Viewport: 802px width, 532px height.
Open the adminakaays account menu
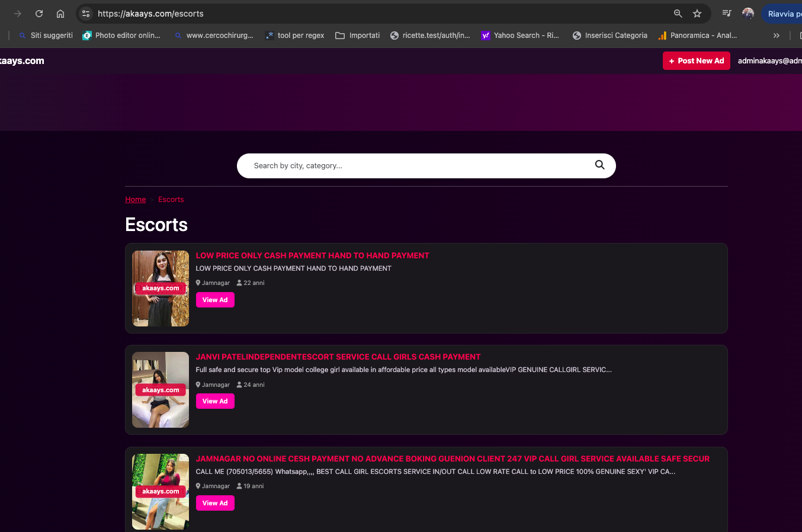769,61
